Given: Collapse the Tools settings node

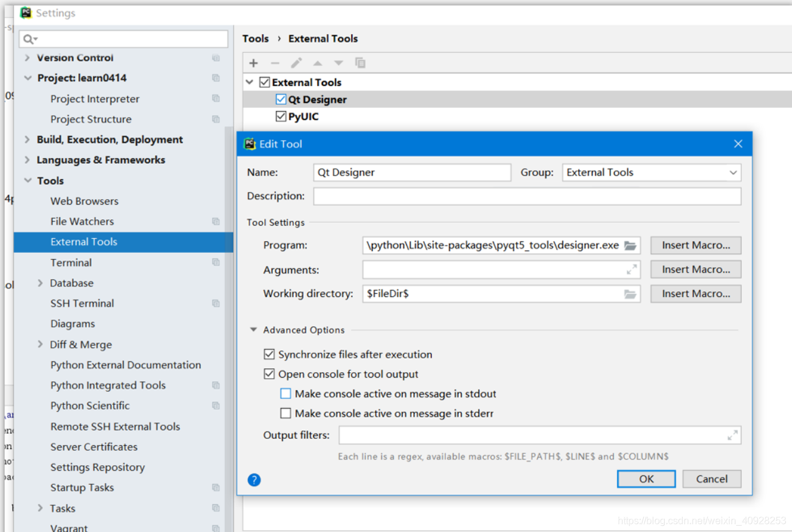Looking at the screenshot, I should (27, 180).
